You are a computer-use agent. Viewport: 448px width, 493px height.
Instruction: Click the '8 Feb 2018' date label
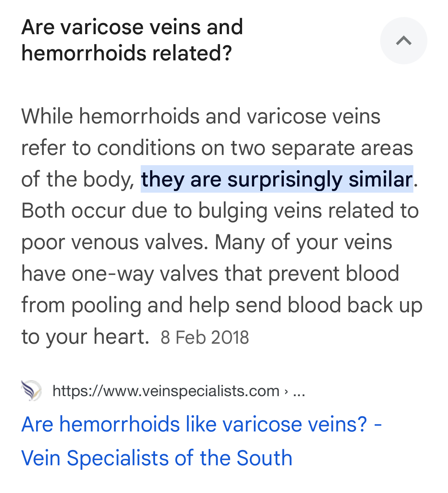[x=205, y=337]
